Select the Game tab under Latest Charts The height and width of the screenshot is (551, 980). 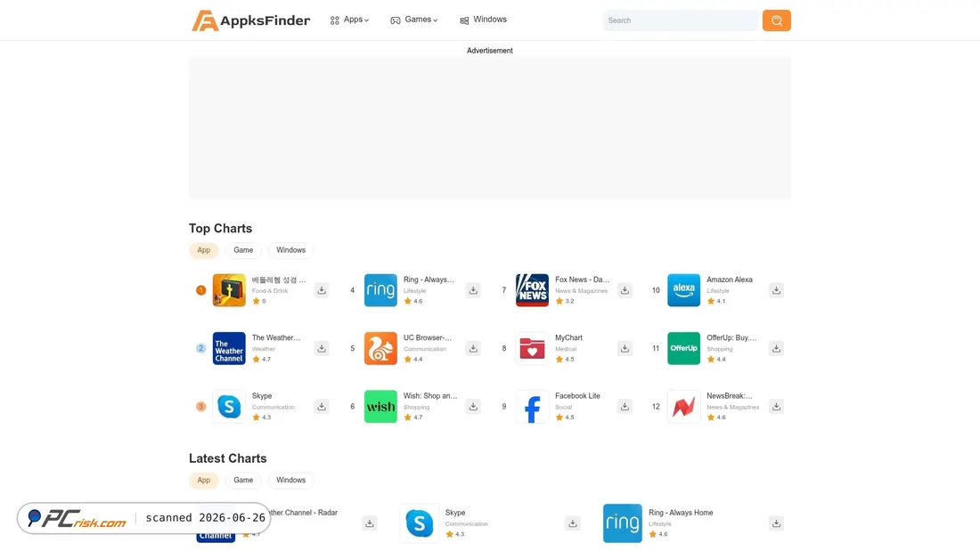(x=243, y=480)
